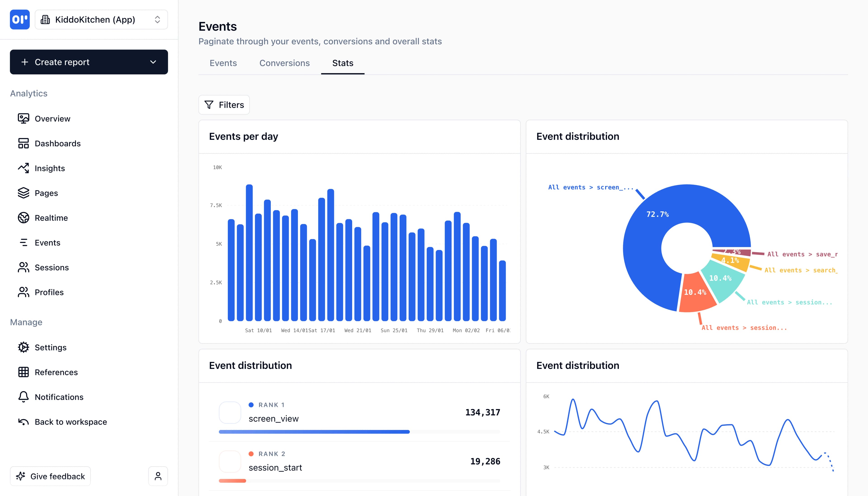Click the user account icon near Give feedback
The image size is (868, 496).
coord(158,476)
